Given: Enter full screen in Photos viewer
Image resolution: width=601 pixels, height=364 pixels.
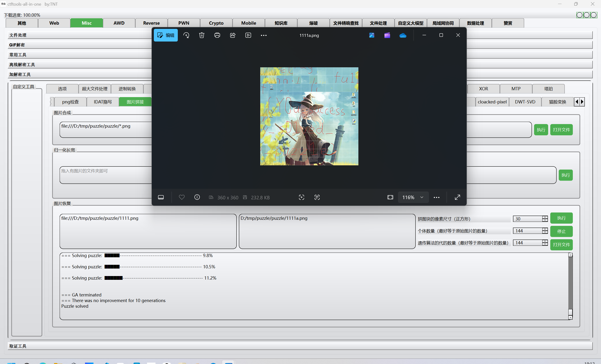Looking at the screenshot, I should pyautogui.click(x=458, y=197).
